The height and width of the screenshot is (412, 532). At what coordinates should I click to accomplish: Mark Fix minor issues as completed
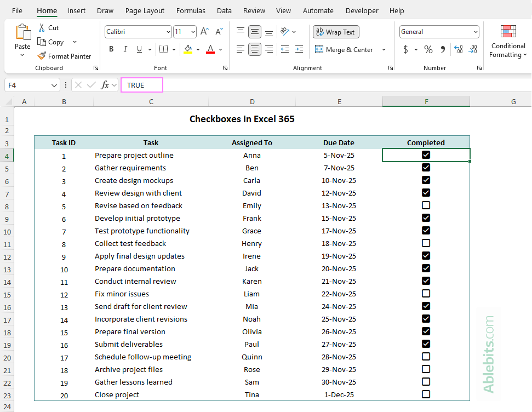point(426,293)
